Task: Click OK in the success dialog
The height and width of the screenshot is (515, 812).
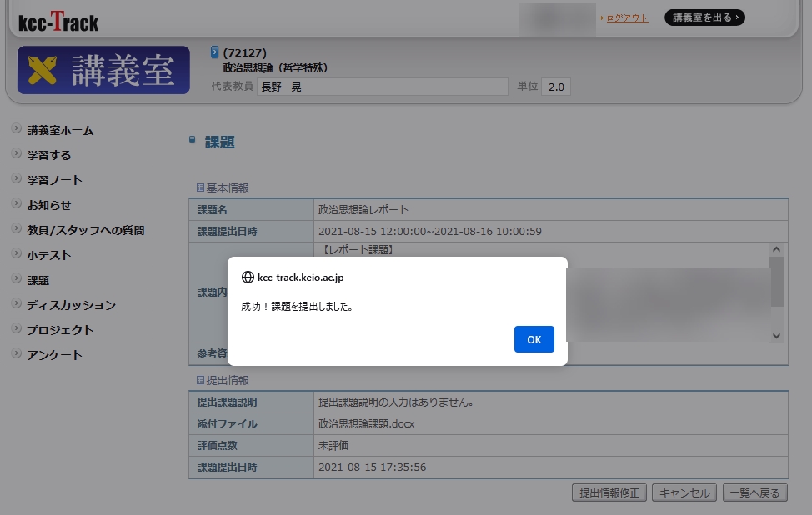Action: pos(534,339)
